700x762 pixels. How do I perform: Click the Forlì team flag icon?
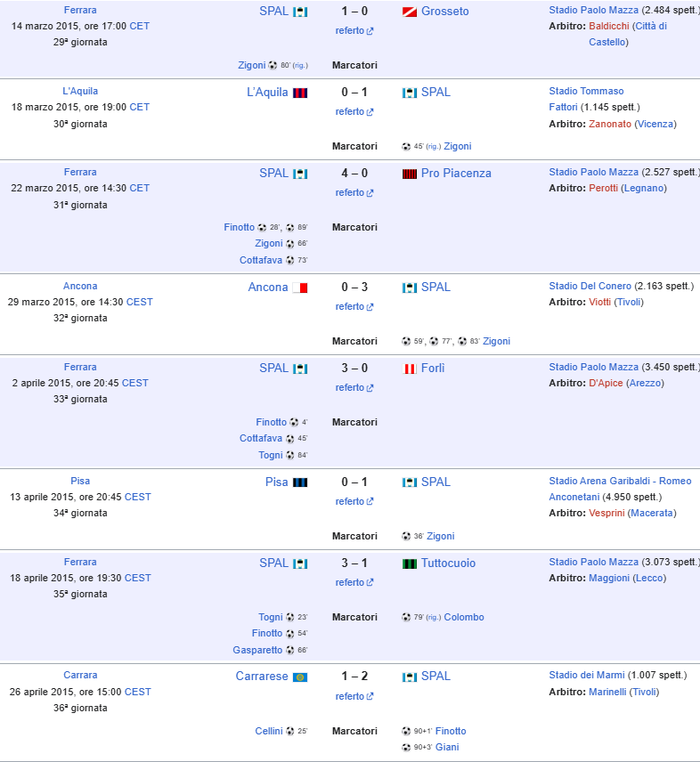[410, 369]
